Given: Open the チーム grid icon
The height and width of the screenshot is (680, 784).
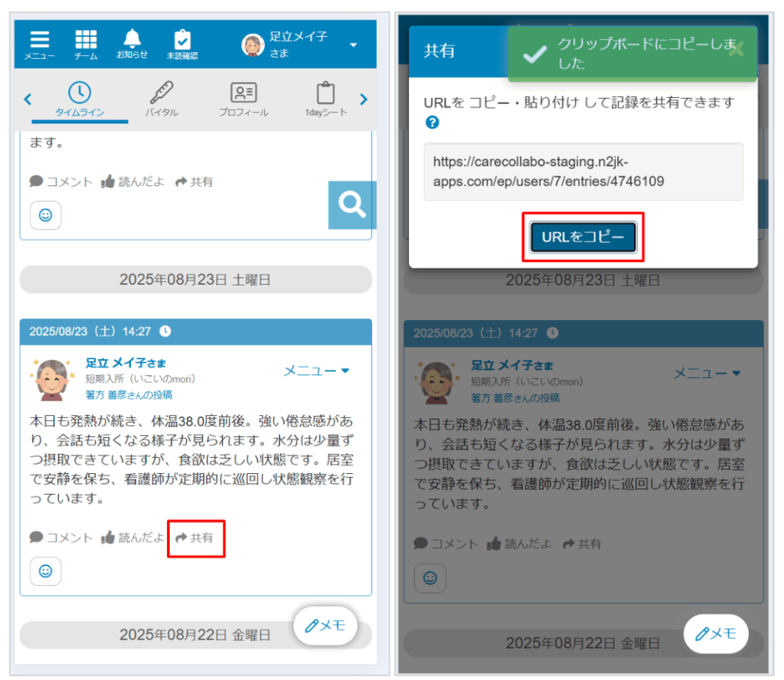Looking at the screenshot, I should (x=86, y=44).
